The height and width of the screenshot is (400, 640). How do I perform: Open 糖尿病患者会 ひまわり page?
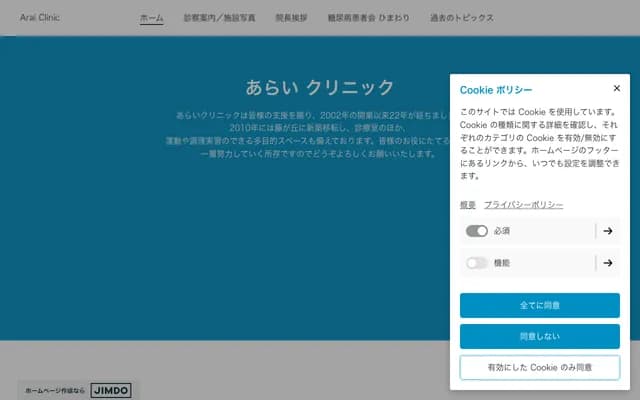coord(369,18)
